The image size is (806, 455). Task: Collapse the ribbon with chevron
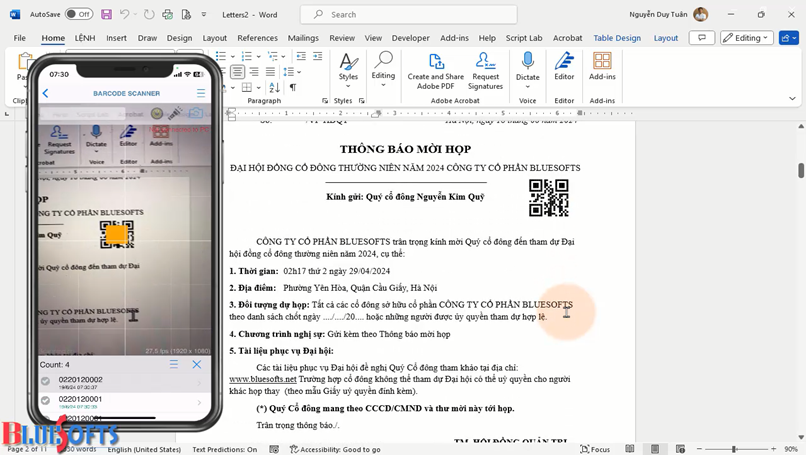tap(792, 99)
